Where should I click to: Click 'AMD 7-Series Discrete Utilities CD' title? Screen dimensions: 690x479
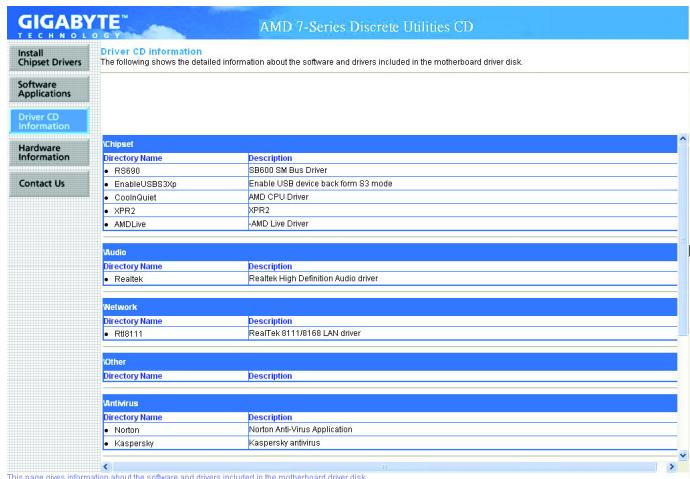pyautogui.click(x=366, y=27)
